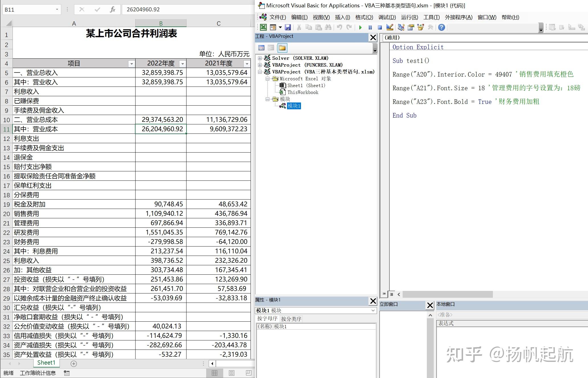Toggle Folders view in project pane

click(282, 48)
